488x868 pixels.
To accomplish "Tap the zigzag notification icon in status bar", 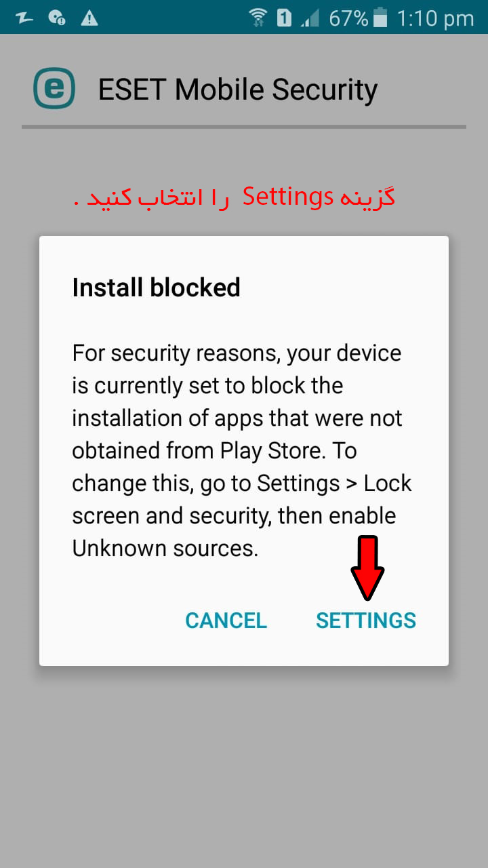I will (24, 18).
